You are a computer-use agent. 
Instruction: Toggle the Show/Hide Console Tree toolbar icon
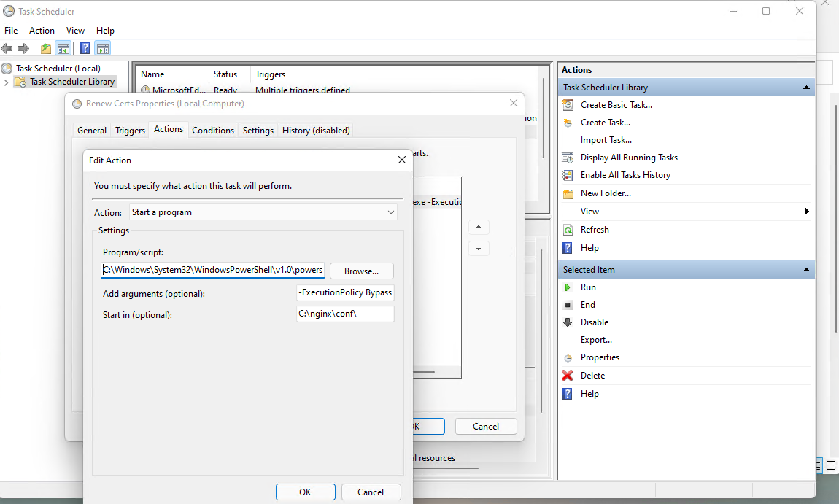pos(63,49)
